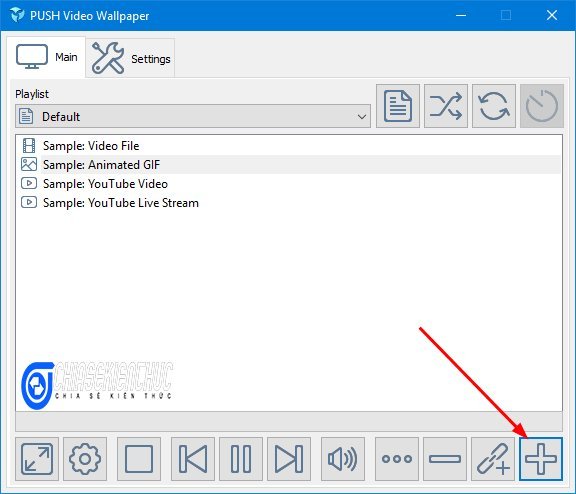576x494 pixels.
Task: Select Sample: Video File entry
Action: [x=91, y=146]
